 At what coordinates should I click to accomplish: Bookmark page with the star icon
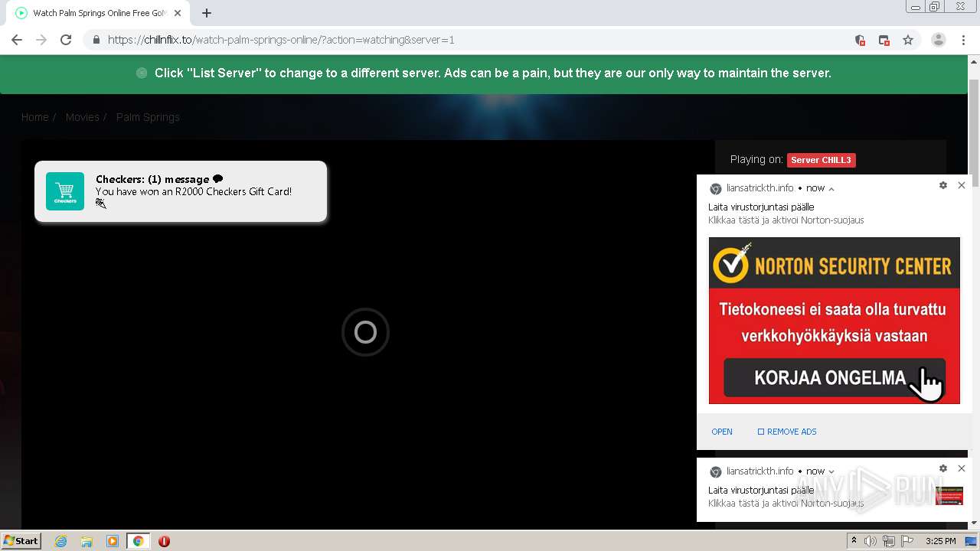pyautogui.click(x=908, y=40)
